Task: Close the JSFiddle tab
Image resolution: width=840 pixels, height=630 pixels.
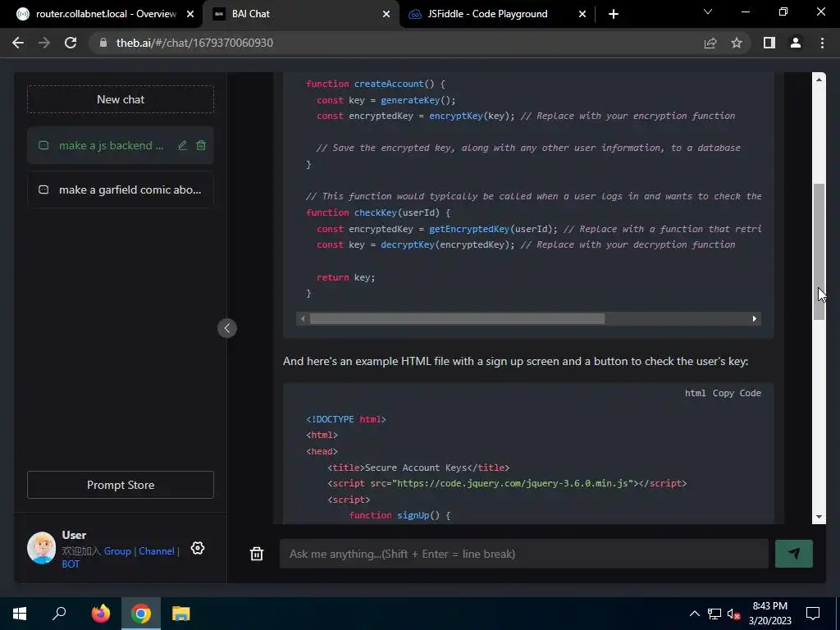Action: click(x=582, y=14)
